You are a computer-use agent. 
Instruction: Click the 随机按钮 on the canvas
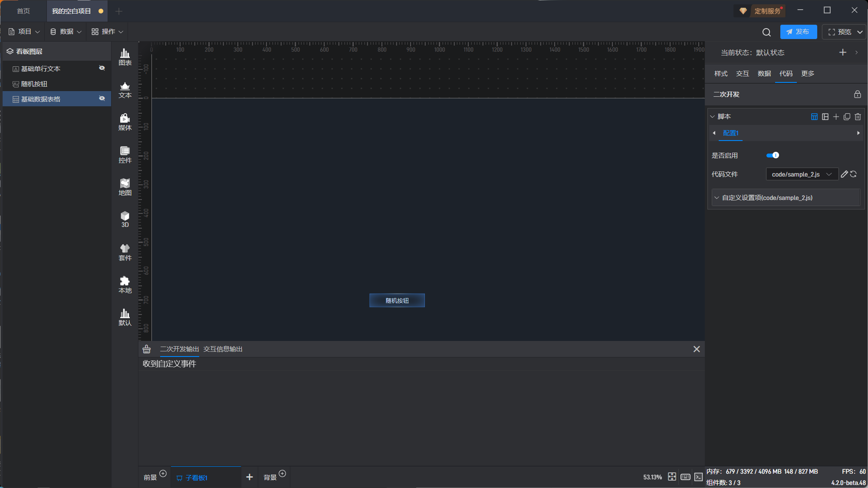(x=397, y=301)
